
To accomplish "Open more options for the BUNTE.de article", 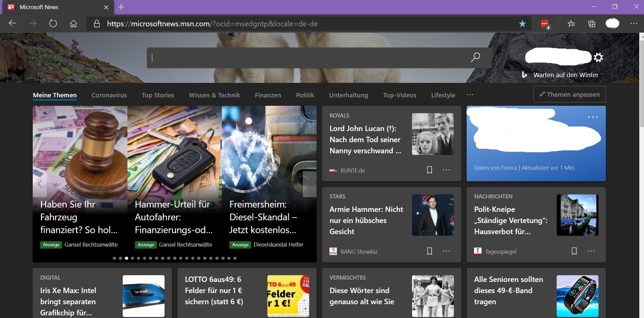I will [x=446, y=170].
